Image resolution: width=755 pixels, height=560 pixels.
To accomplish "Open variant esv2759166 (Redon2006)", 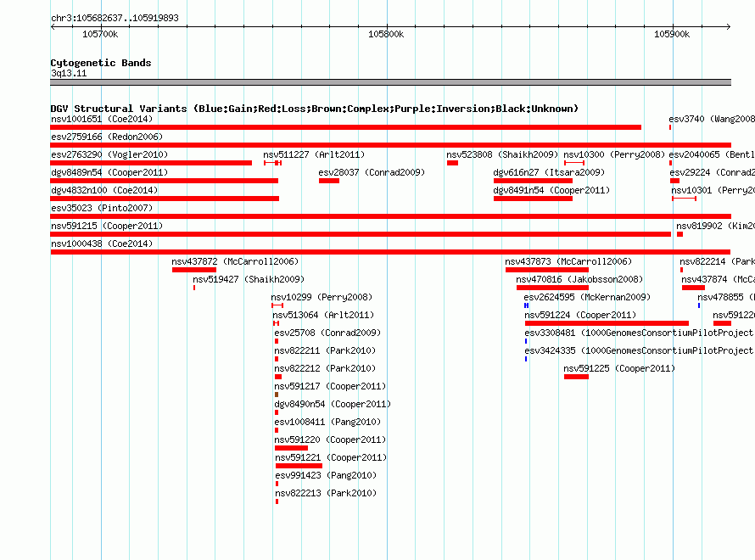I will click(107, 137).
